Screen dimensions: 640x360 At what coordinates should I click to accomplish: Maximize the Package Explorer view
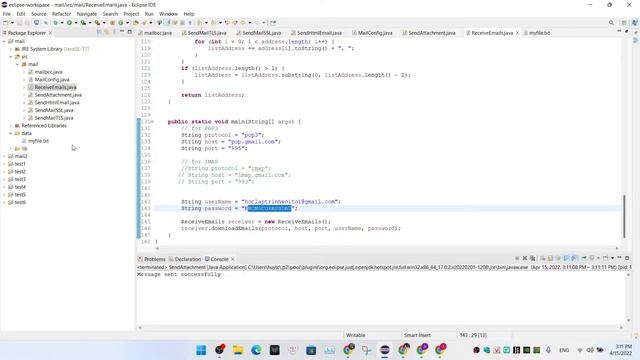coord(129,32)
